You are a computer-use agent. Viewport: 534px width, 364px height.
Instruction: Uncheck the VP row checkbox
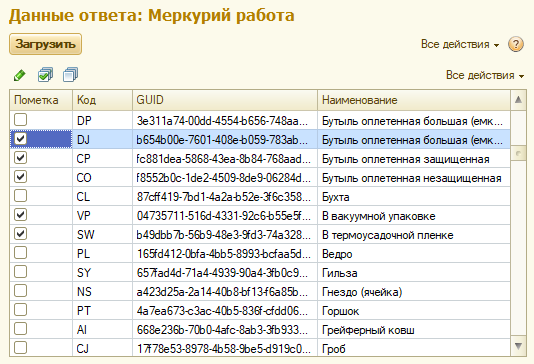click(x=20, y=215)
